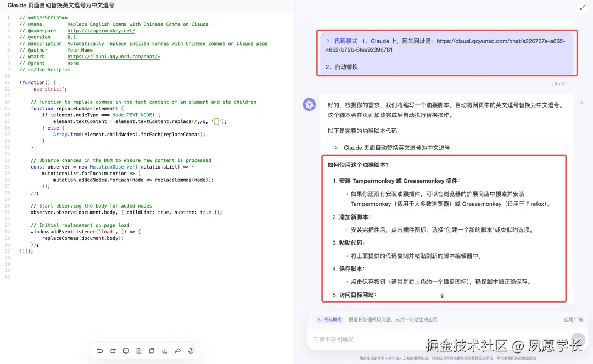This screenshot has height=364, width=593.
Task: Click the 'new MutationObserver' line
Action: (x=113, y=167)
